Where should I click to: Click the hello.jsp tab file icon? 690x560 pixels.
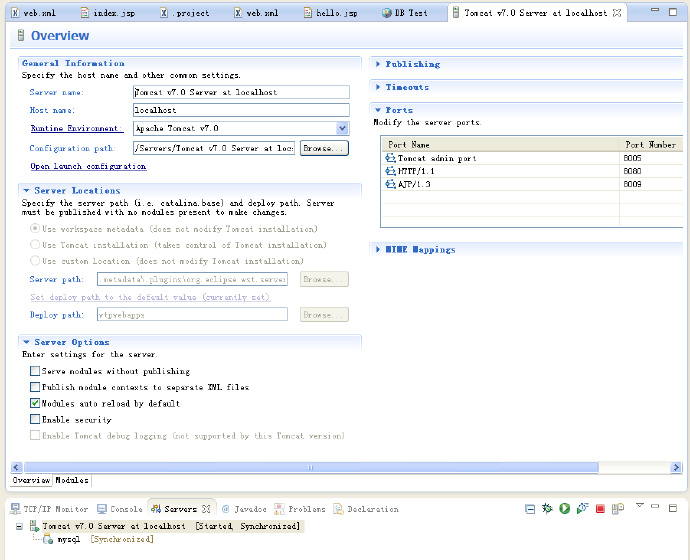click(x=308, y=13)
